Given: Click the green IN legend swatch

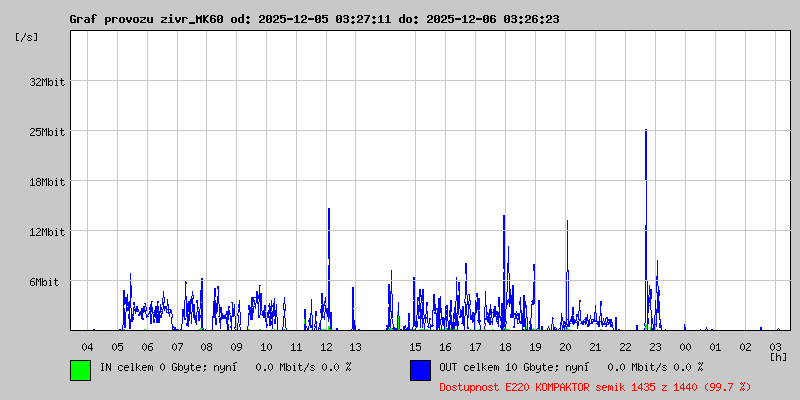Looking at the screenshot, I should (x=80, y=370).
